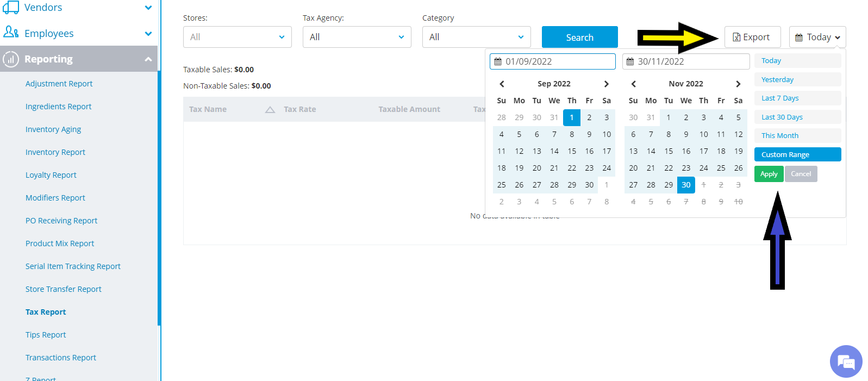Screen dimensions: 868x381
Task: Sort by Tax Name column arrow
Action: pyautogui.click(x=270, y=109)
